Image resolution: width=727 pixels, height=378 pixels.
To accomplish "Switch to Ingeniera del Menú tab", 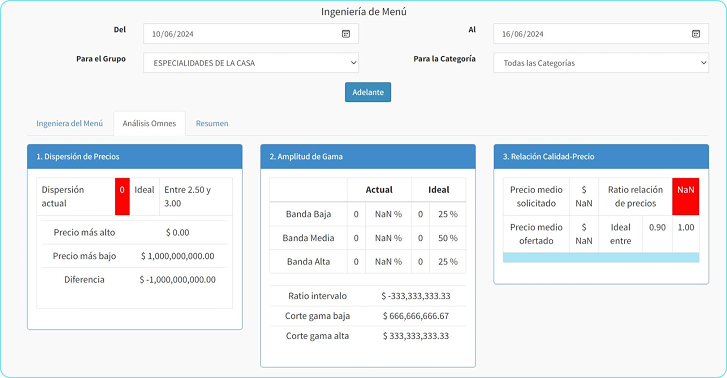I will [x=70, y=123].
